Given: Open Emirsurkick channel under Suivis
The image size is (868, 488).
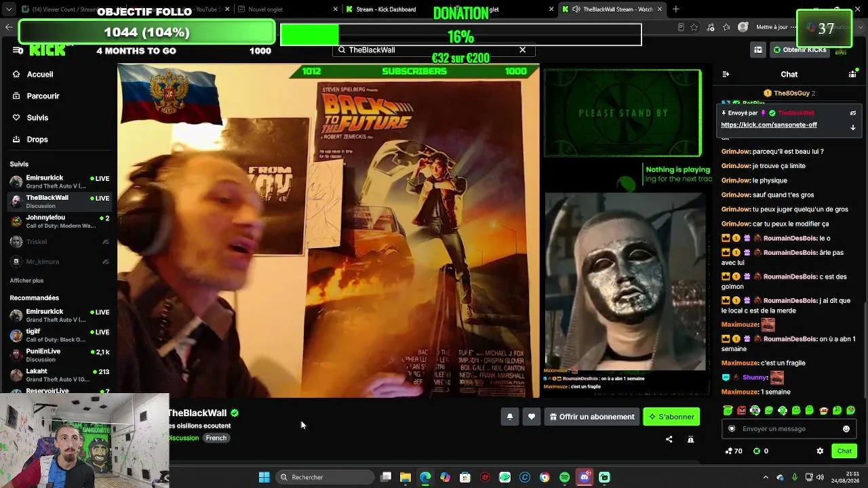Looking at the screenshot, I should pyautogui.click(x=60, y=182).
